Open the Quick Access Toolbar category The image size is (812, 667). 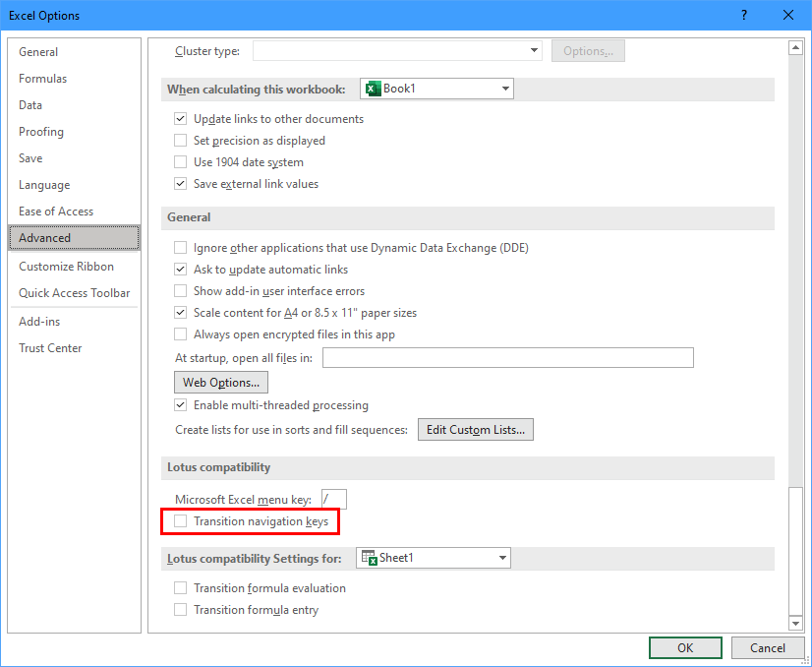(74, 293)
